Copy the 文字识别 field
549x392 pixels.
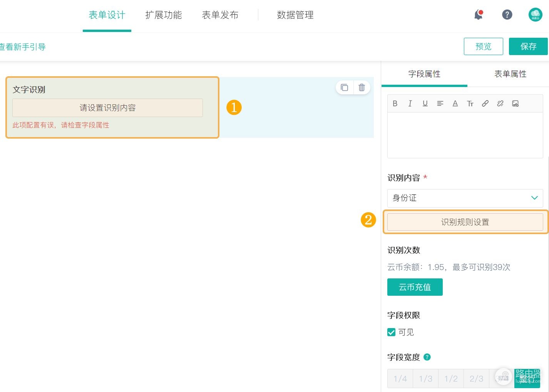point(345,87)
